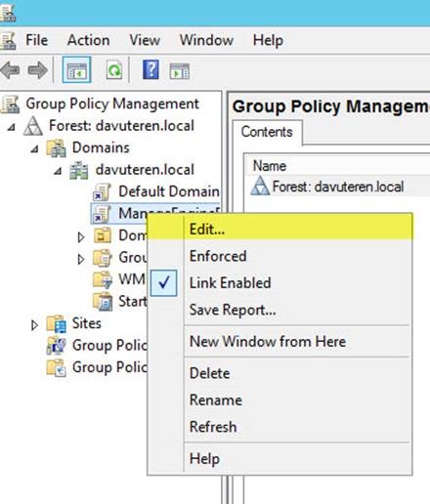Click the Forest triangle icon in Contents list

260,186
